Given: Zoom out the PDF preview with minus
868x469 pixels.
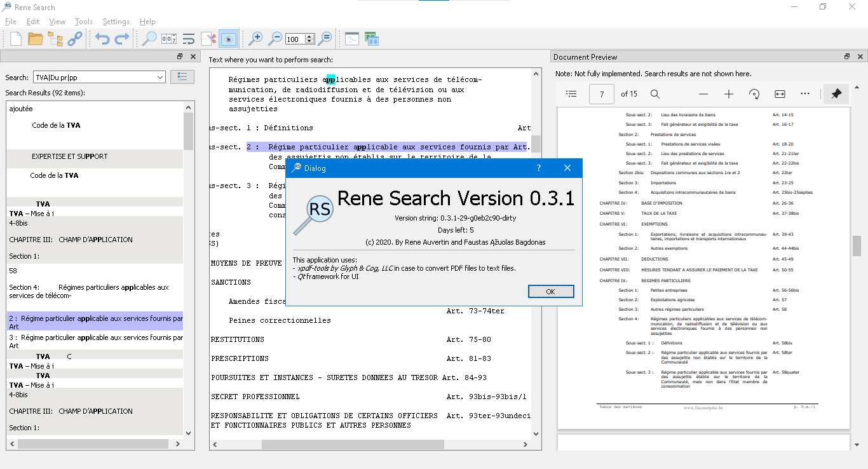Looking at the screenshot, I should [x=703, y=94].
